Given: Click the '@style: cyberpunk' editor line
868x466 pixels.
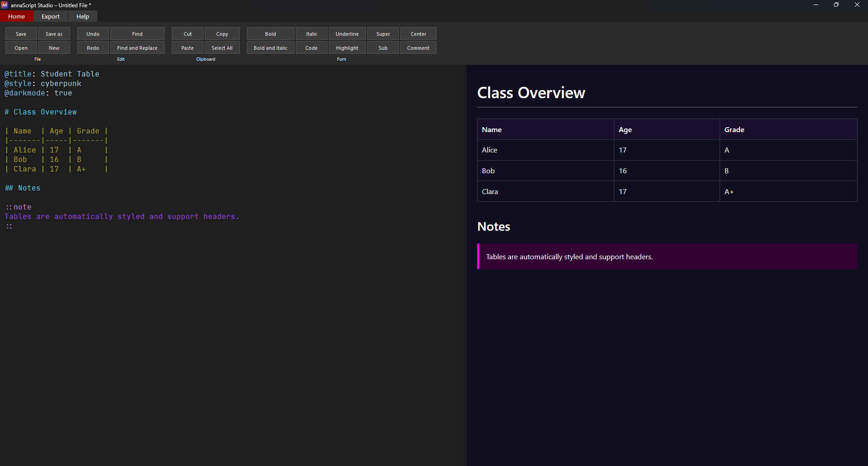Looking at the screenshot, I should coord(43,84).
